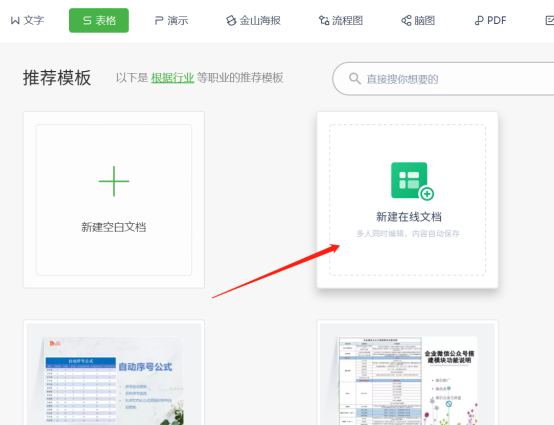
Task: Click the 脑图 mind map icon
Action: point(406,20)
